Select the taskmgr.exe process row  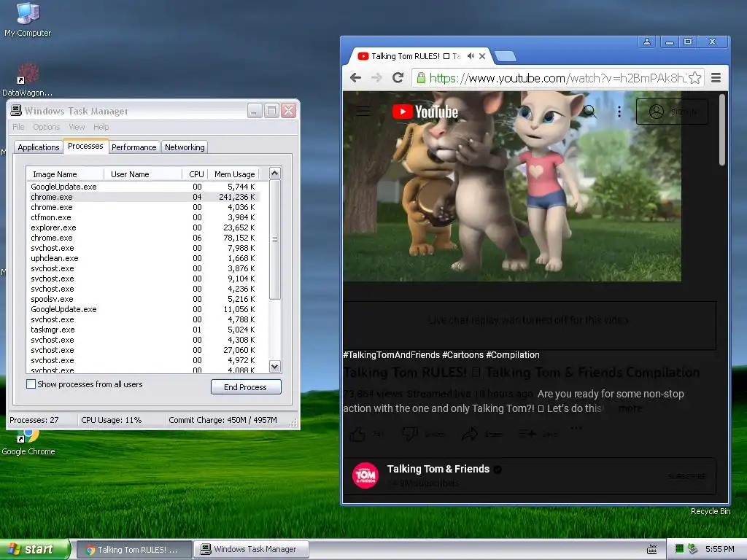[144, 330]
